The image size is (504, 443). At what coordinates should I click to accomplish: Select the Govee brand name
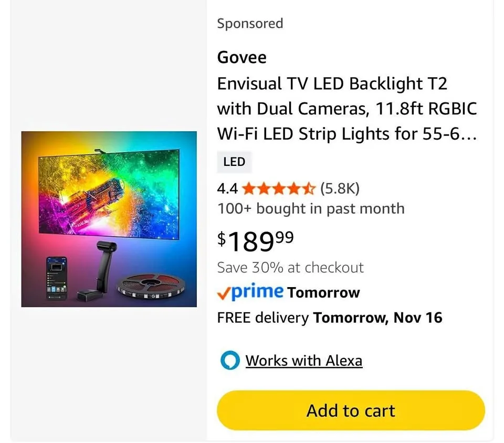241,57
